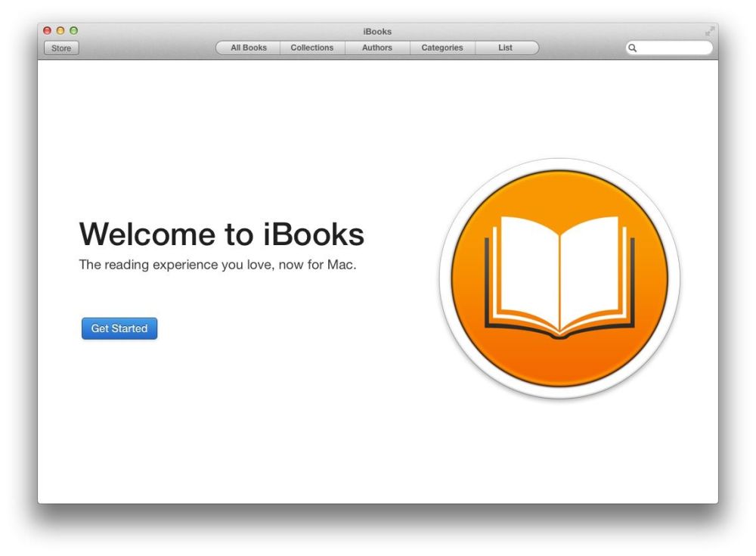The width and height of the screenshot is (756, 556).
Task: Open the Store
Action: click(x=60, y=48)
